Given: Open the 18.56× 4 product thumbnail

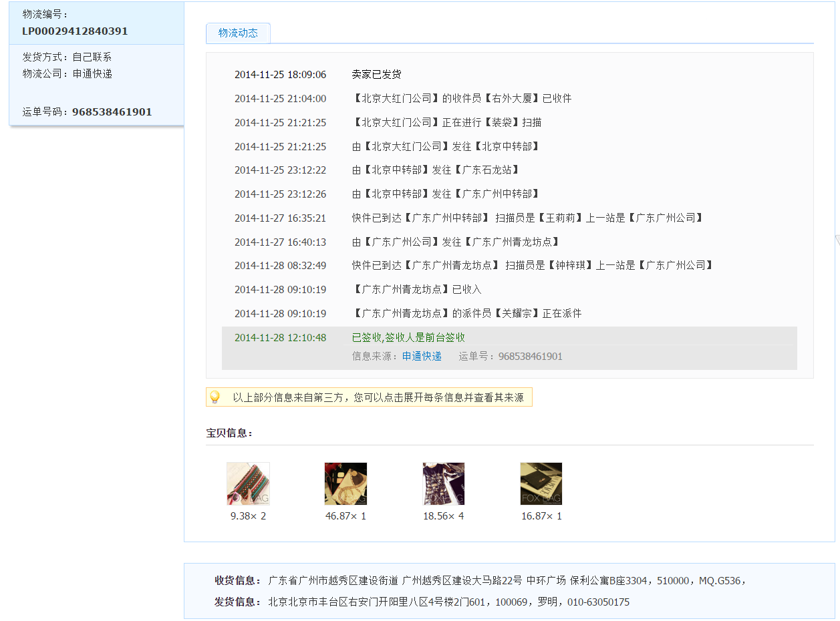Looking at the screenshot, I should point(444,483).
